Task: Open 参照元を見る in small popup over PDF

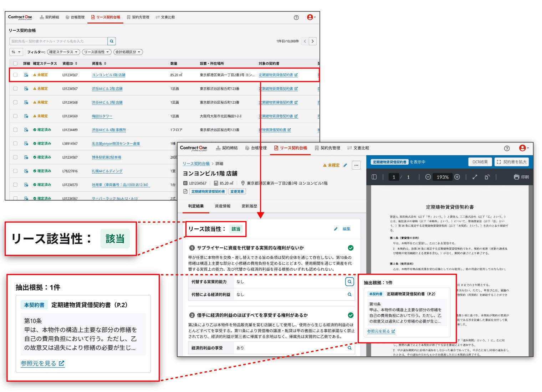Action: point(381,331)
